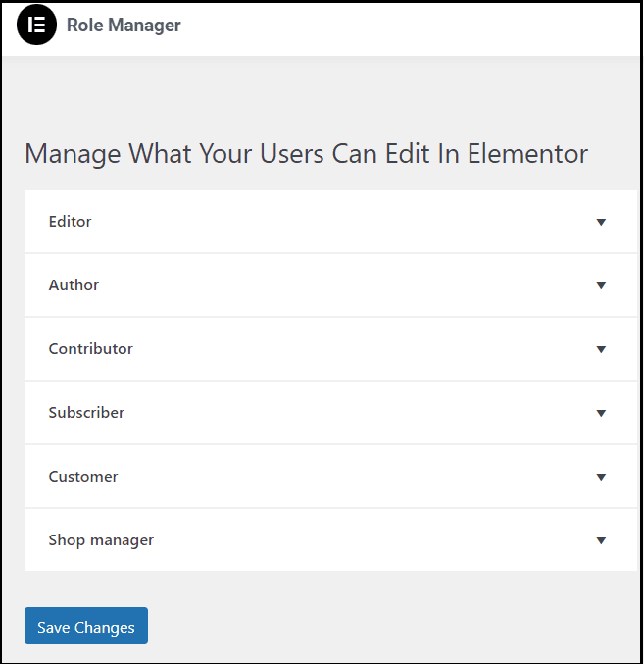This screenshot has height=664, width=644.
Task: Open the Shop manager label
Action: [101, 540]
